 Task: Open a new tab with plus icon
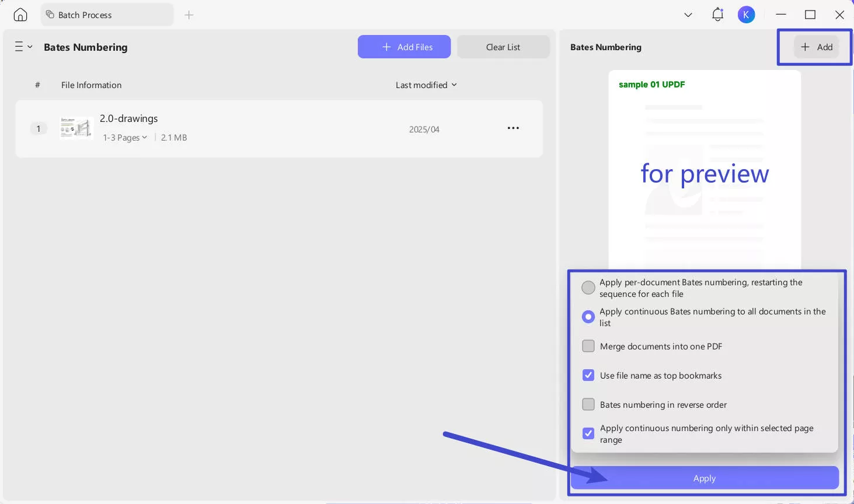point(189,15)
